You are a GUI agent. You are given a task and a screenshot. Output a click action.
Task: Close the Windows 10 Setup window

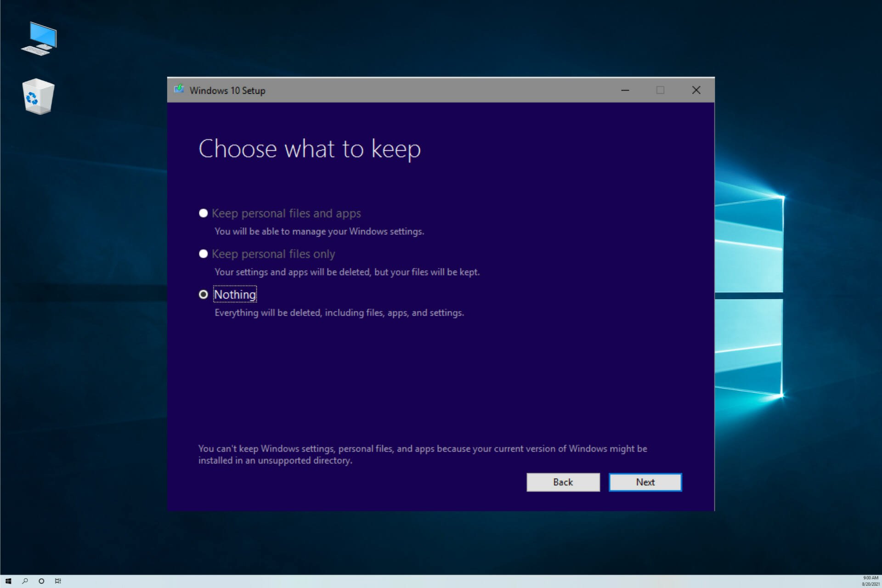pyautogui.click(x=696, y=90)
